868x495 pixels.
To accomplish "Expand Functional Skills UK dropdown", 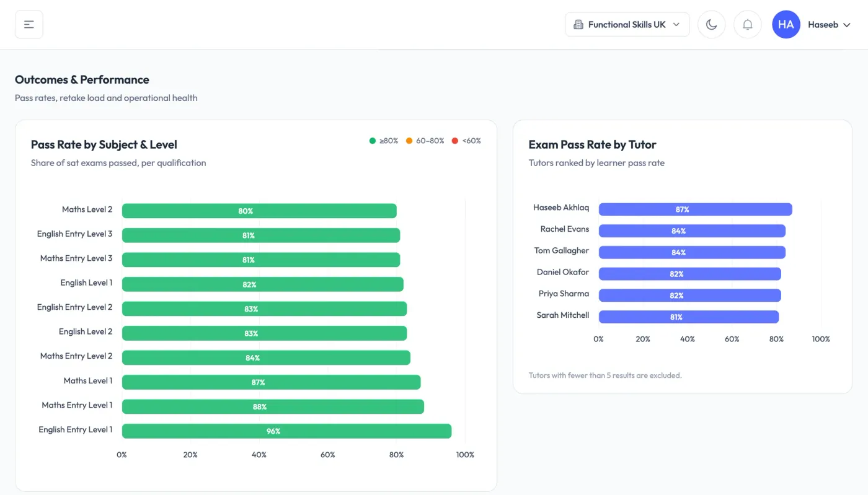I will point(627,25).
